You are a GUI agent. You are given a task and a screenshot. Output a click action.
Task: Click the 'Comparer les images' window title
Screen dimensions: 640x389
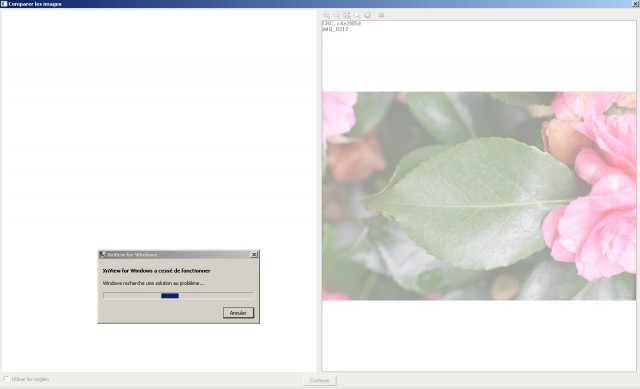tap(35, 4)
